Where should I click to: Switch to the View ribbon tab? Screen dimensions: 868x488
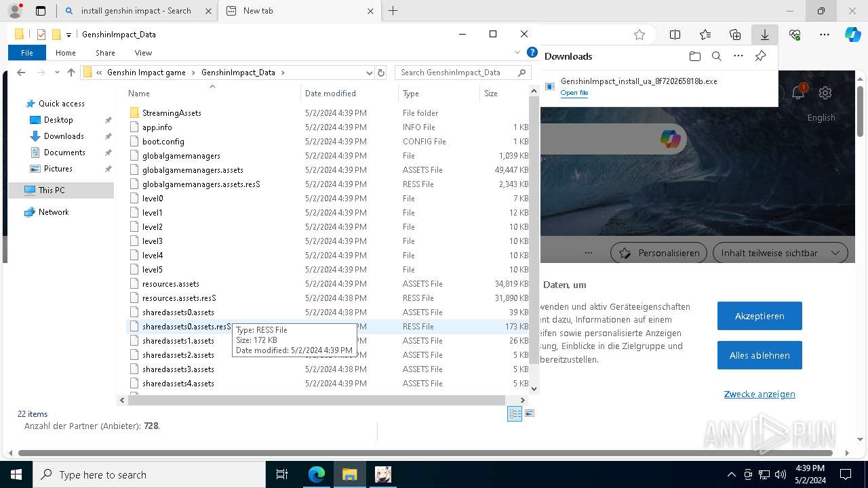tap(143, 53)
